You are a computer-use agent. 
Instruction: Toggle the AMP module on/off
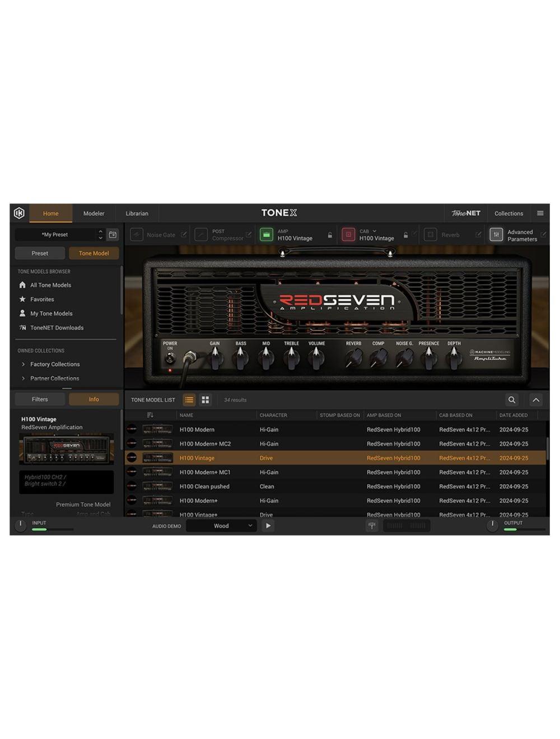pyautogui.click(x=267, y=235)
